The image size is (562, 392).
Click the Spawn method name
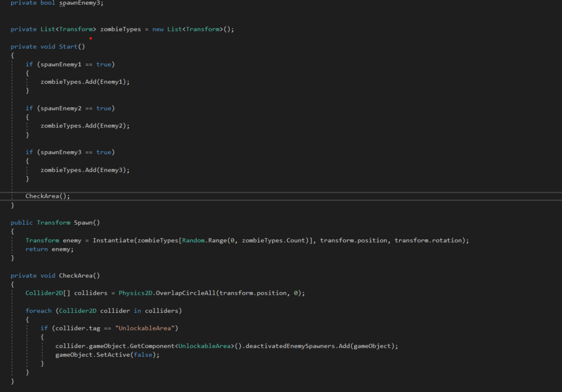(x=83, y=223)
